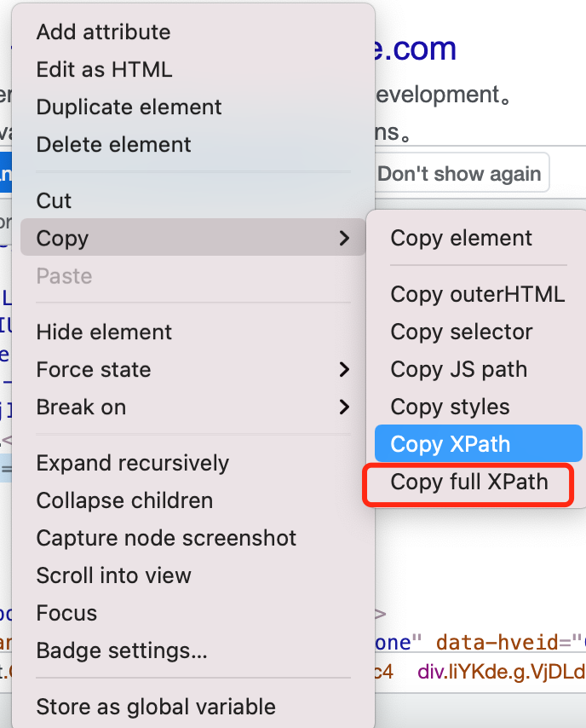Screen dimensions: 586x728
Task: Select Edit as HTML
Action: [104, 70]
